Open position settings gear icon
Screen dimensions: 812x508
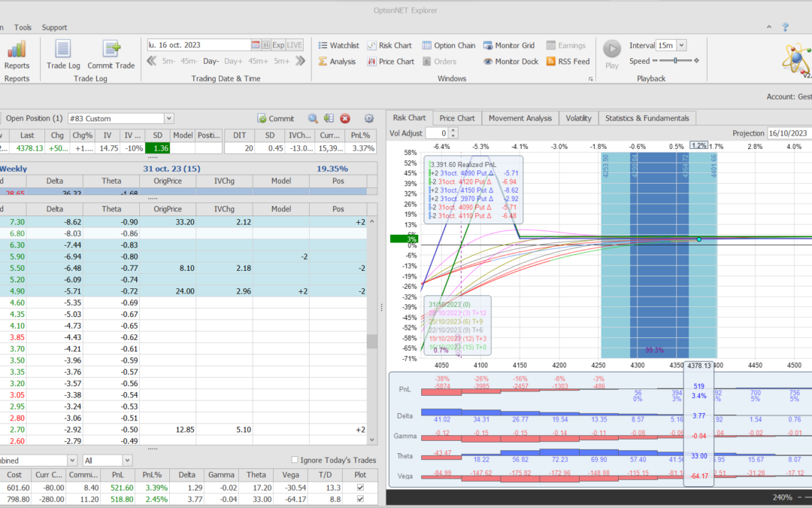tap(368, 118)
